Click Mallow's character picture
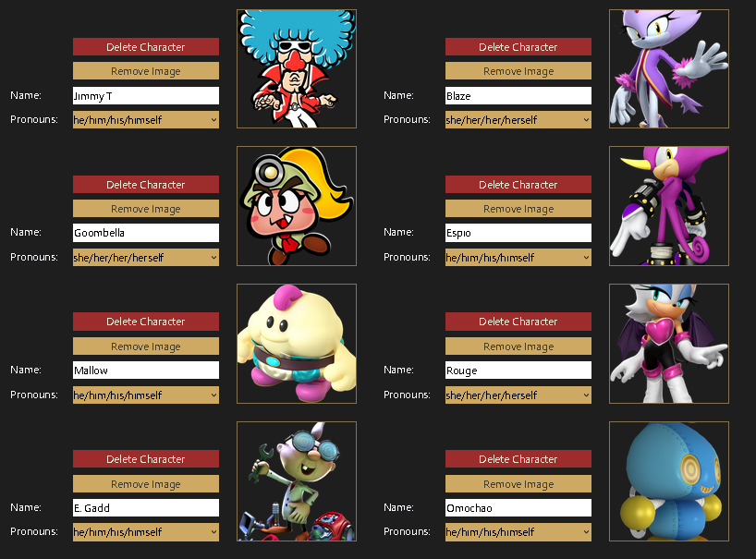 [297, 344]
